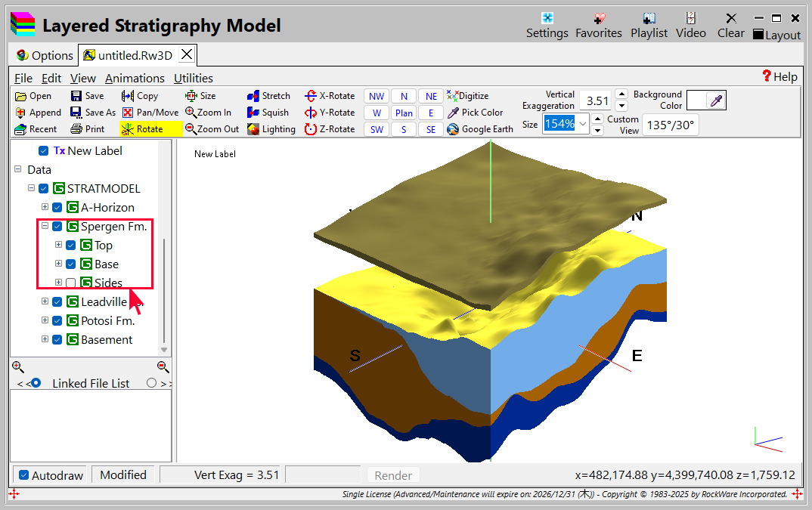Set view direction to NE
This screenshot has width=812, height=510.
click(x=431, y=96)
